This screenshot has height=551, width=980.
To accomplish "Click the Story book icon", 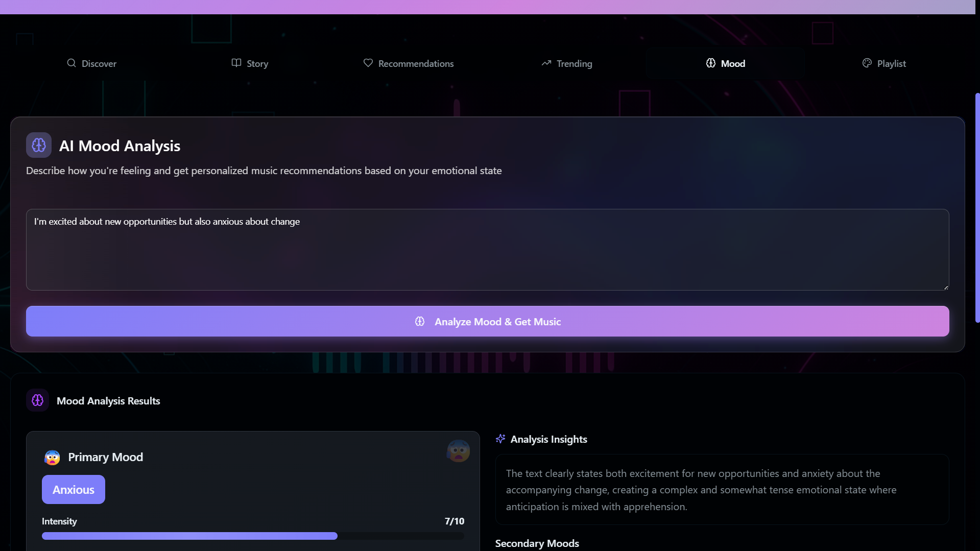I will pos(236,63).
